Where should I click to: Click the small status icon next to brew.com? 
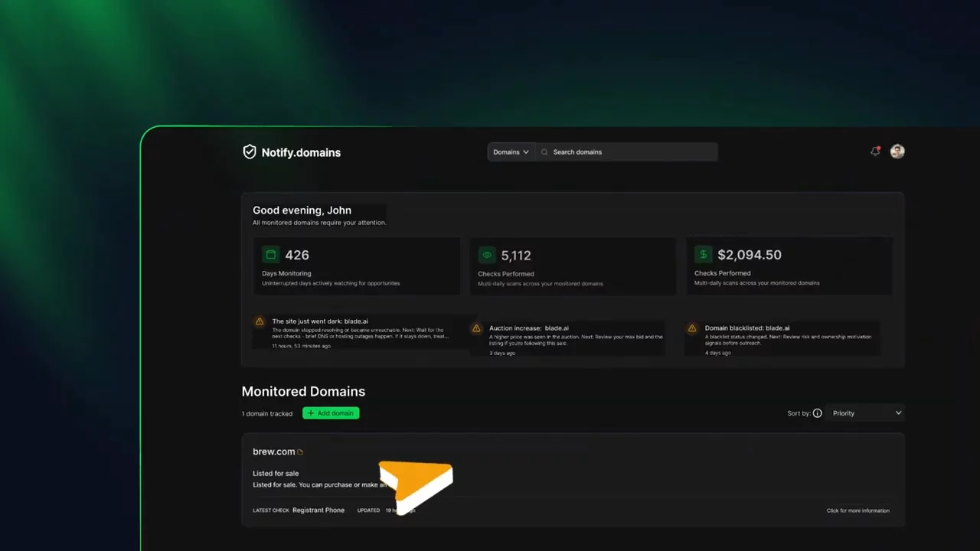tap(300, 452)
